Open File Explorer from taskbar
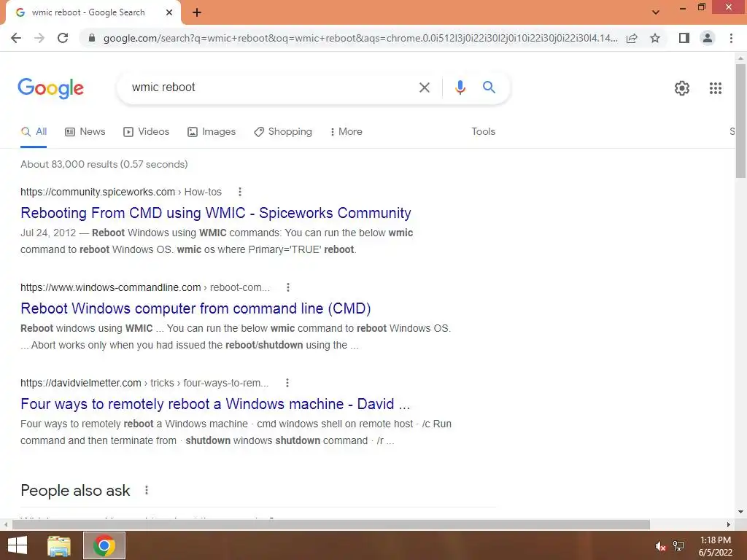Screen dimensions: 747x560 (59, 545)
